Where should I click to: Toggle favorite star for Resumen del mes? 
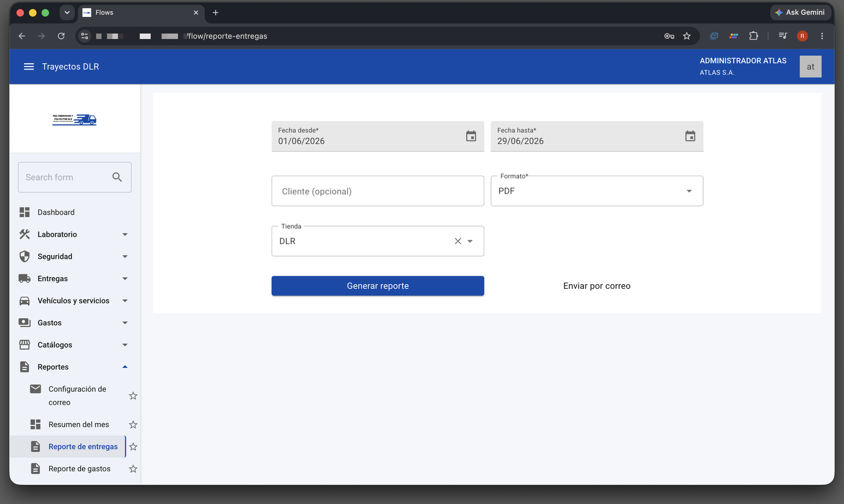point(133,424)
